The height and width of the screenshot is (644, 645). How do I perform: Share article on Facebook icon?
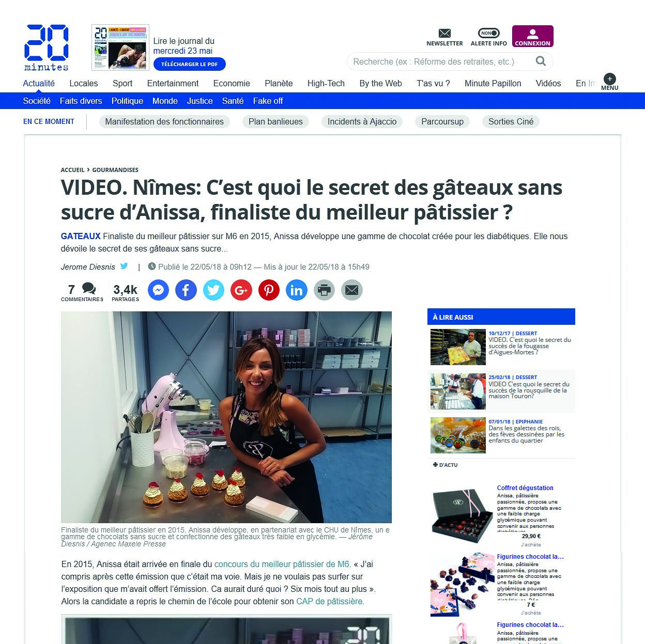pos(186,290)
